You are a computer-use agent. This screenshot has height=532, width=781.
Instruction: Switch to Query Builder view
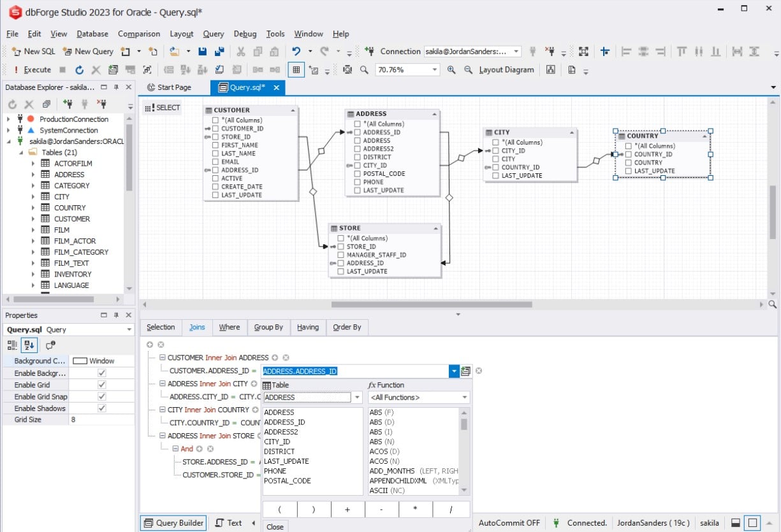coord(173,523)
